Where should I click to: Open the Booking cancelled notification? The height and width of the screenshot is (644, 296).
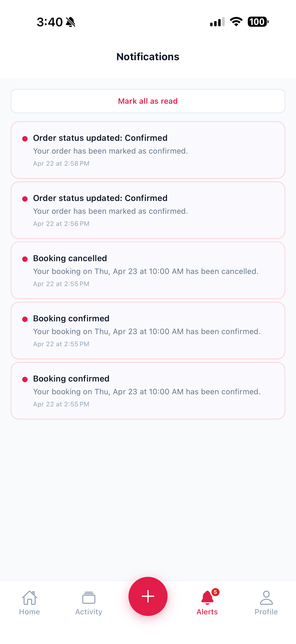pyautogui.click(x=148, y=271)
